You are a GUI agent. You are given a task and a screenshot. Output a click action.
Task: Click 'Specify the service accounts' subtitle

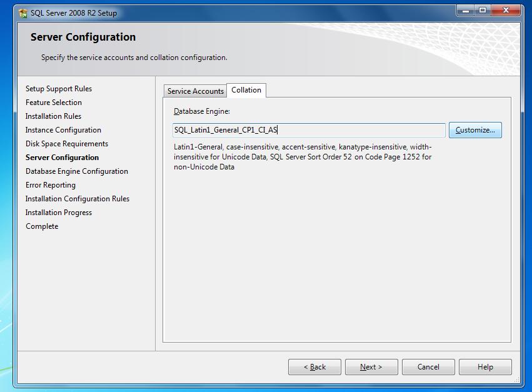[134, 58]
